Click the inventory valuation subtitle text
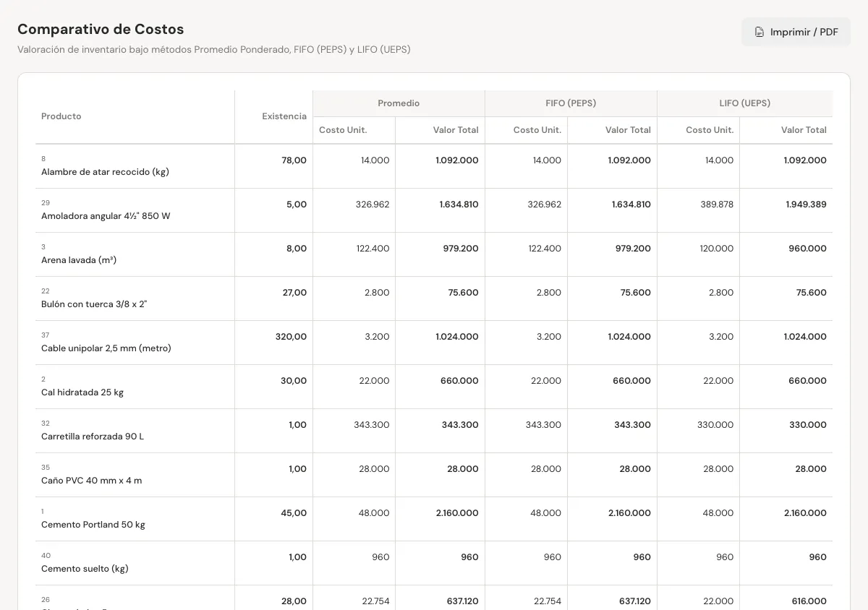Image resolution: width=868 pixels, height=610 pixels. coord(214,50)
